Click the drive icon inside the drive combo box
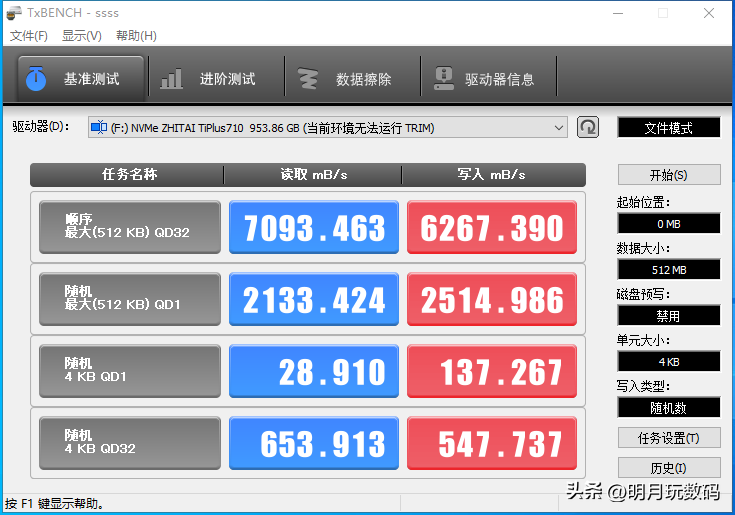This screenshot has height=515, width=735. tap(99, 127)
